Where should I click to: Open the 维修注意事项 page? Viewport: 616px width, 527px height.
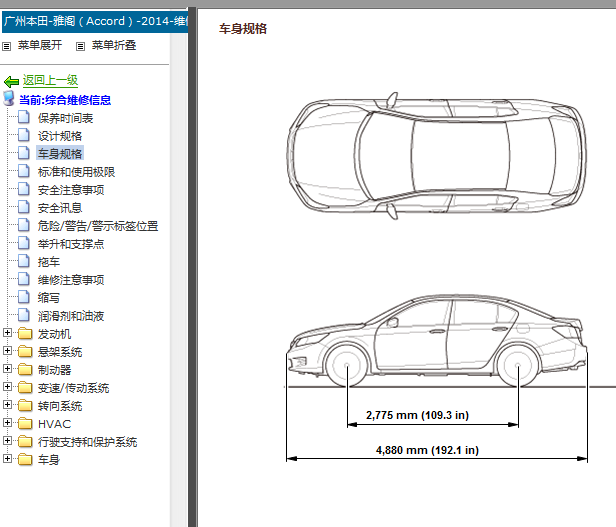pos(71,280)
